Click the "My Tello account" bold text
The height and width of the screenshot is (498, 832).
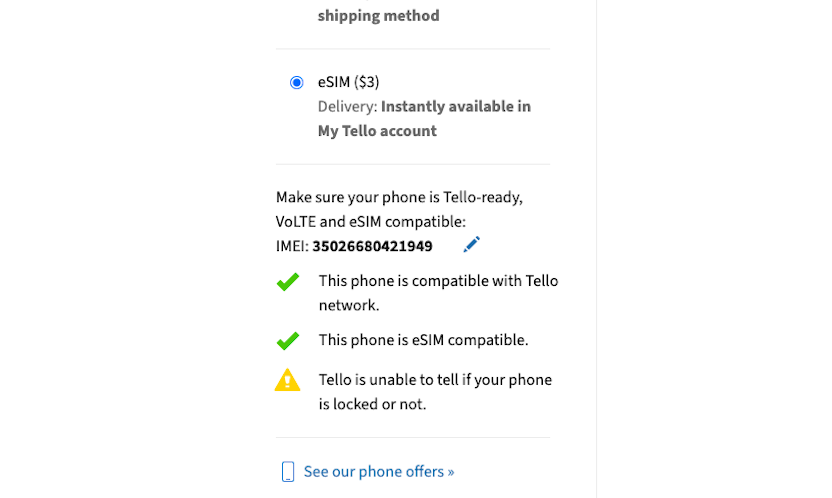[x=377, y=131]
